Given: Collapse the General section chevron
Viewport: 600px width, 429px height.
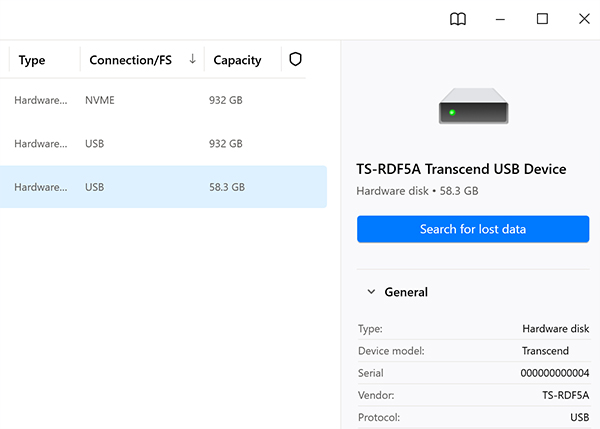Looking at the screenshot, I should (370, 292).
